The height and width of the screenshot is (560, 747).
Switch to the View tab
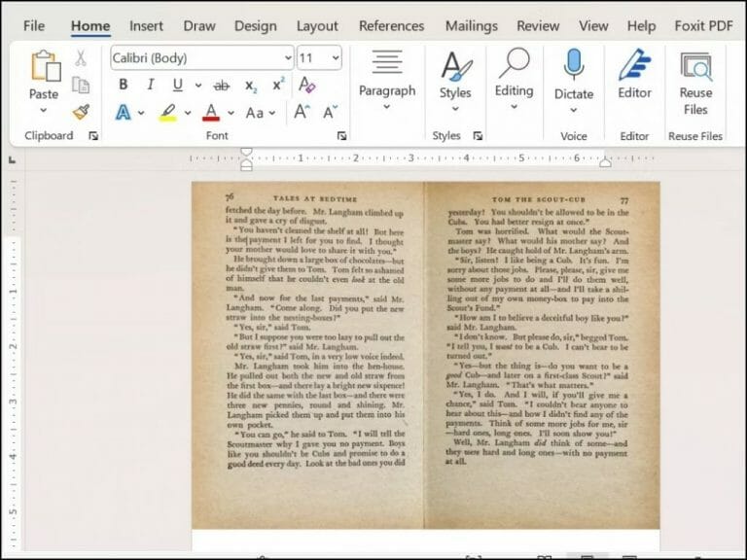[593, 25]
